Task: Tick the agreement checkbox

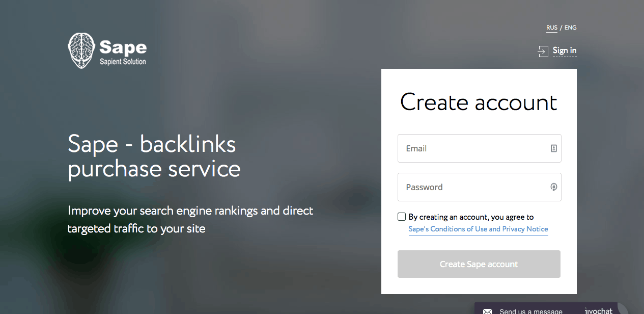Action: tap(402, 217)
